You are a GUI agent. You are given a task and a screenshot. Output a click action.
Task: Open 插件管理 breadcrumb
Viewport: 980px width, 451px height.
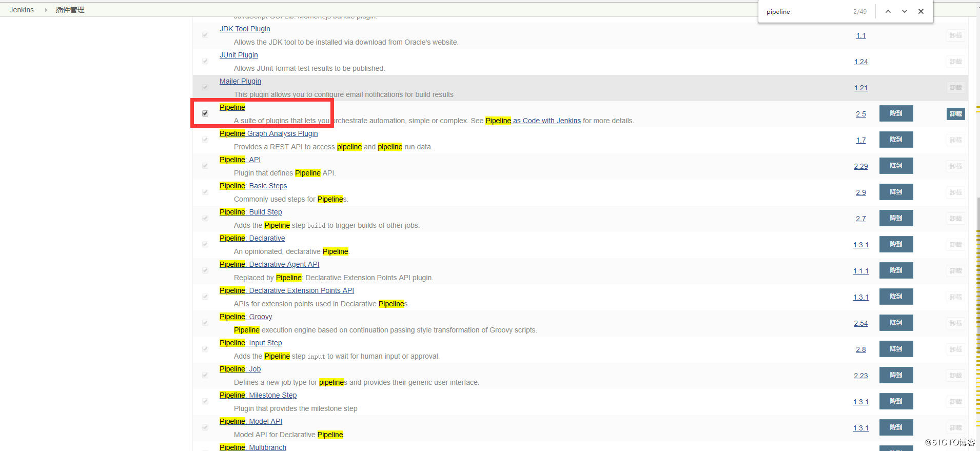70,10
